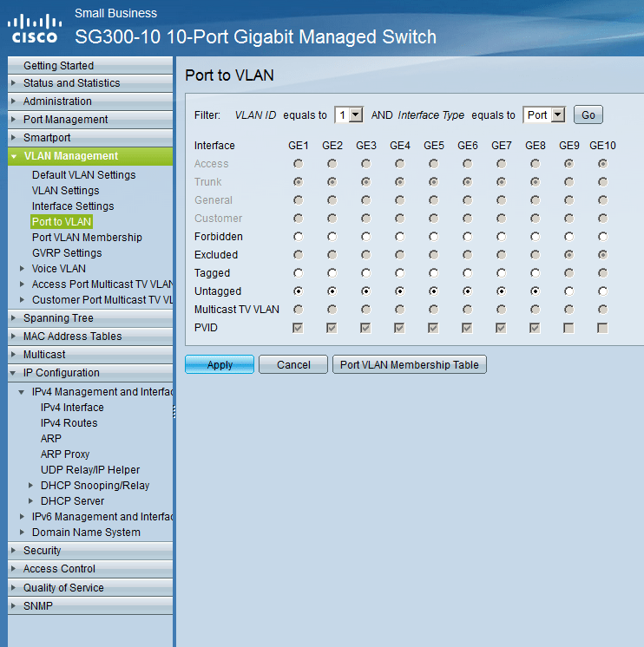Click the Cancel button
Viewport: 644px width, 647px height.
293,365
